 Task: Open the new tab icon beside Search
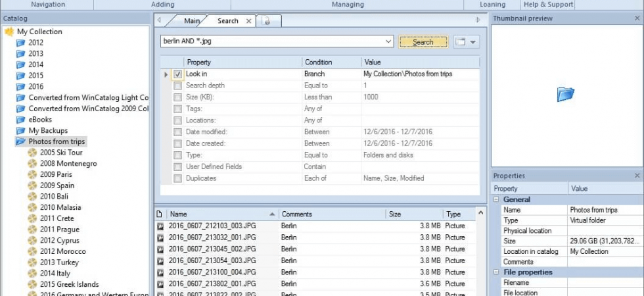point(266,21)
